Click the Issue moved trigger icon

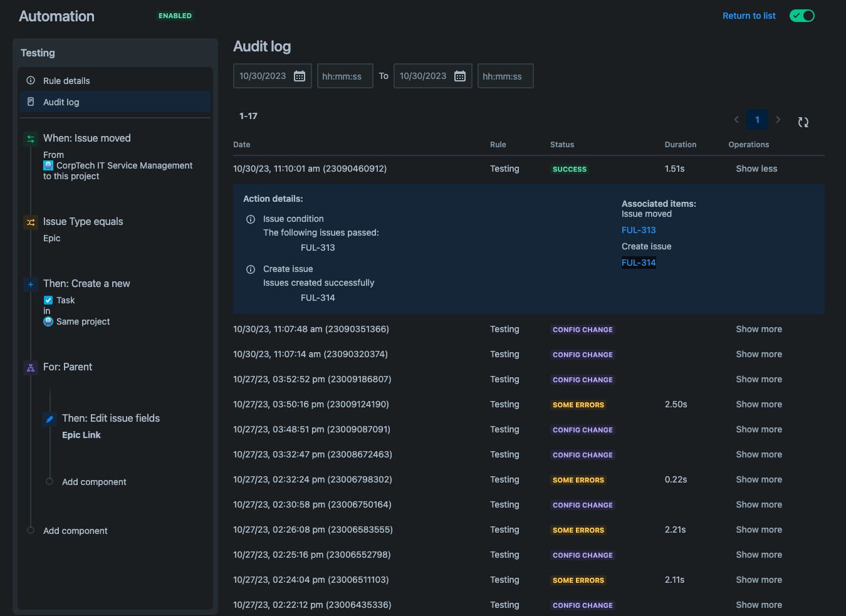click(31, 138)
